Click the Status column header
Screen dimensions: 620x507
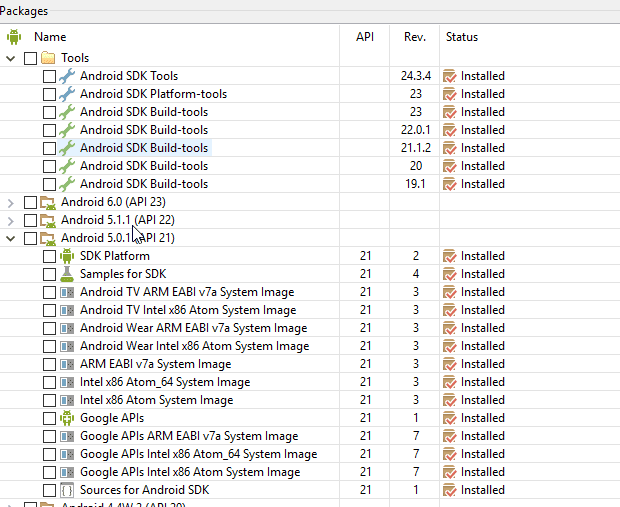click(x=462, y=37)
